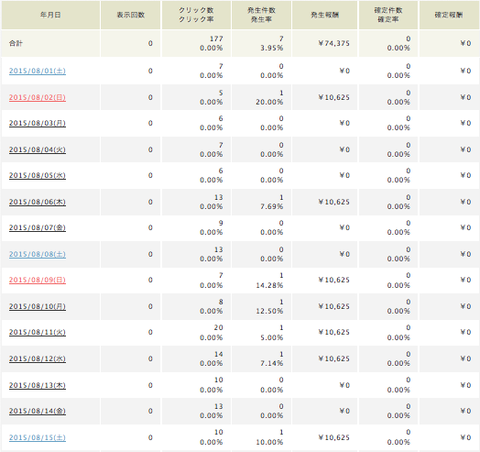This screenshot has height=452, width=480.
Task: Click the クリック数 クリック率 column header
Action: pyautogui.click(x=196, y=15)
